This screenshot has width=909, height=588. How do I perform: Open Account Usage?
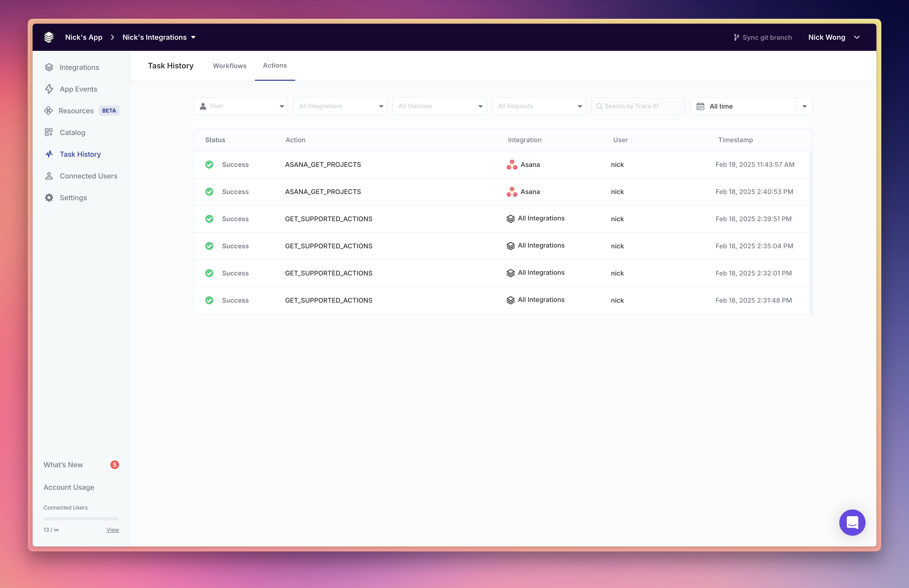[x=69, y=487]
